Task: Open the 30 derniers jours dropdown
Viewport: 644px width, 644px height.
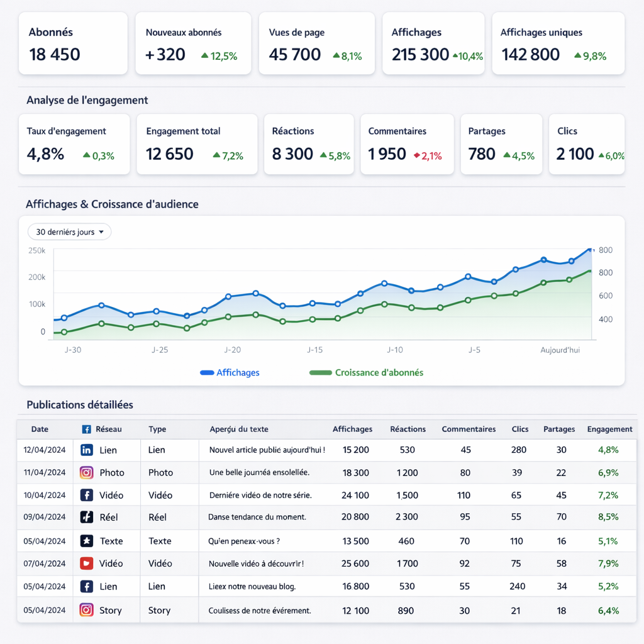Action: pyautogui.click(x=69, y=231)
